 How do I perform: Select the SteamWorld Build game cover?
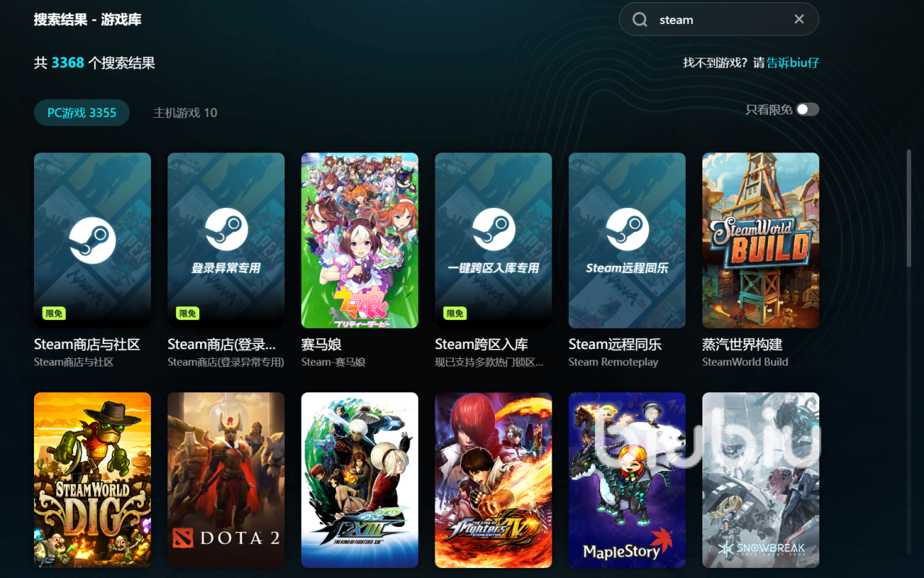point(761,240)
